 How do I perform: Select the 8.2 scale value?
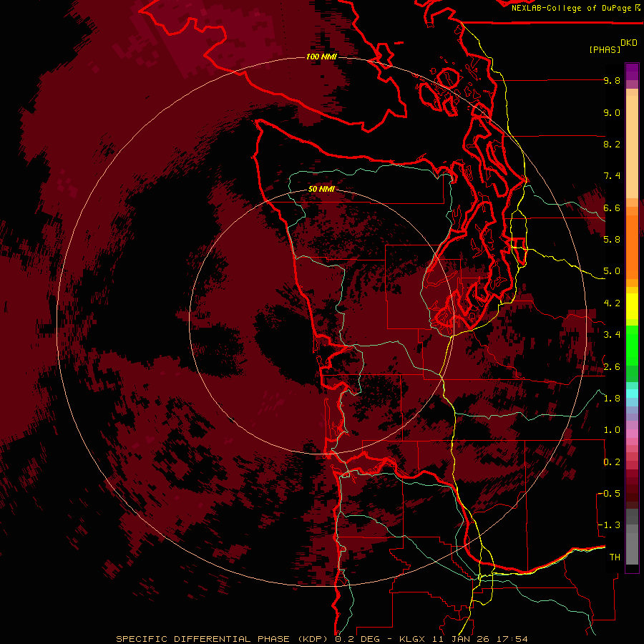coord(612,144)
